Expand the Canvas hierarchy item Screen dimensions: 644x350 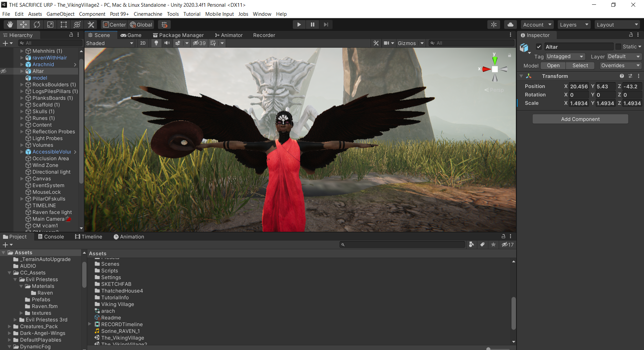pyautogui.click(x=22, y=179)
